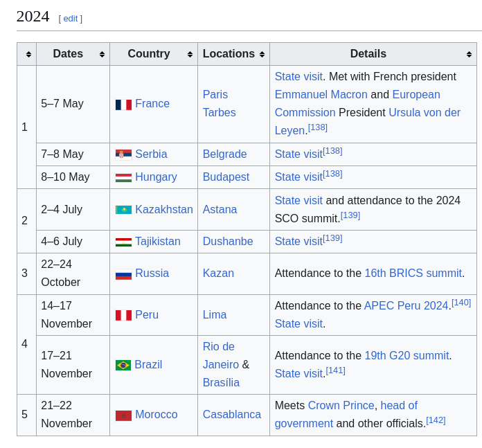
Task: Open the APEC Peru 2024 link
Action: (406, 306)
